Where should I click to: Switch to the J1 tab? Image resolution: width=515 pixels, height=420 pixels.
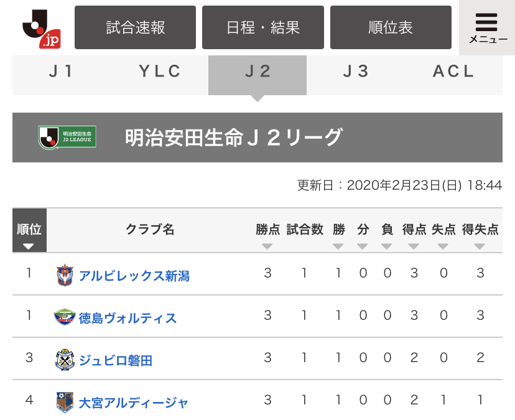tap(61, 72)
